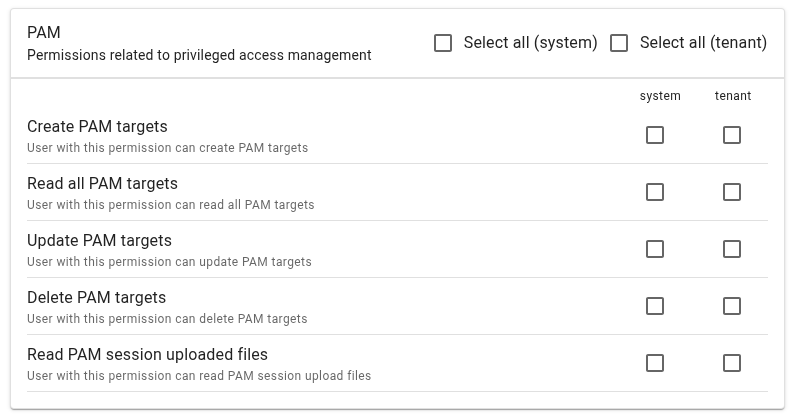This screenshot has width=797, height=417.
Task: Tick system checkbox for Read all PAM targets
Action: (655, 192)
